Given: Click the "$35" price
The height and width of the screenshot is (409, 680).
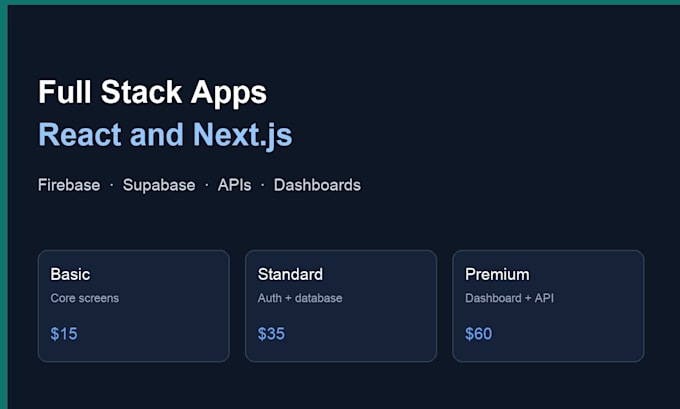Looking at the screenshot, I should (x=271, y=334).
